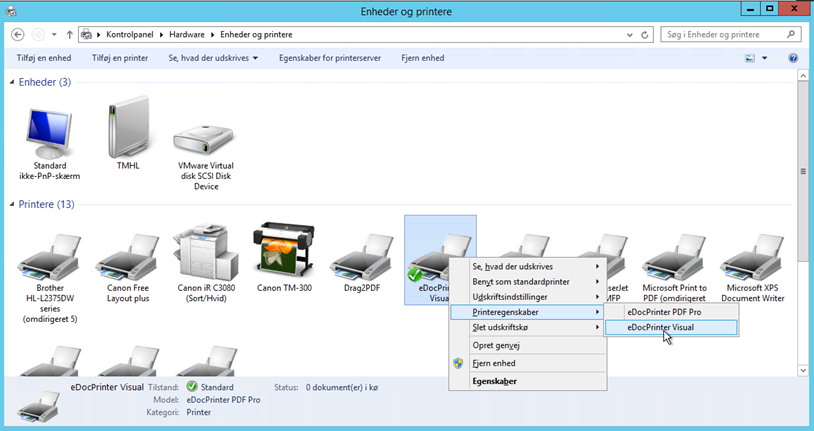The height and width of the screenshot is (431, 814).
Task: Choose Opret genvej
Action: 528,345
